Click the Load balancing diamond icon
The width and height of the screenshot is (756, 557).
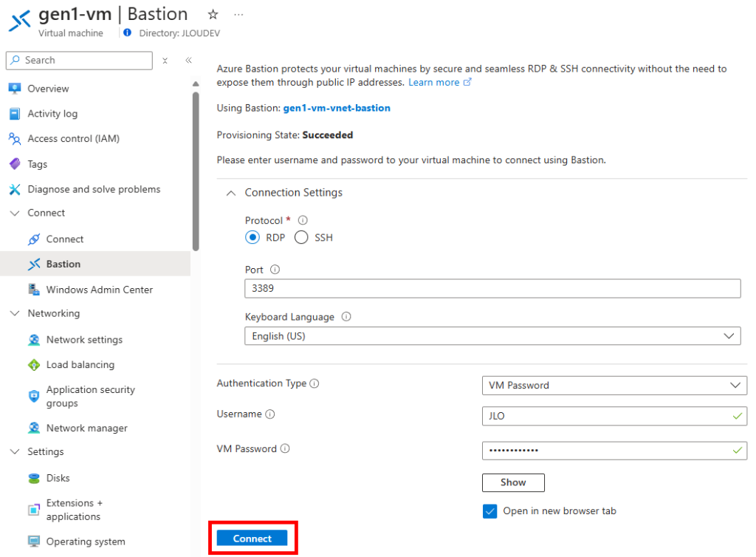34,365
